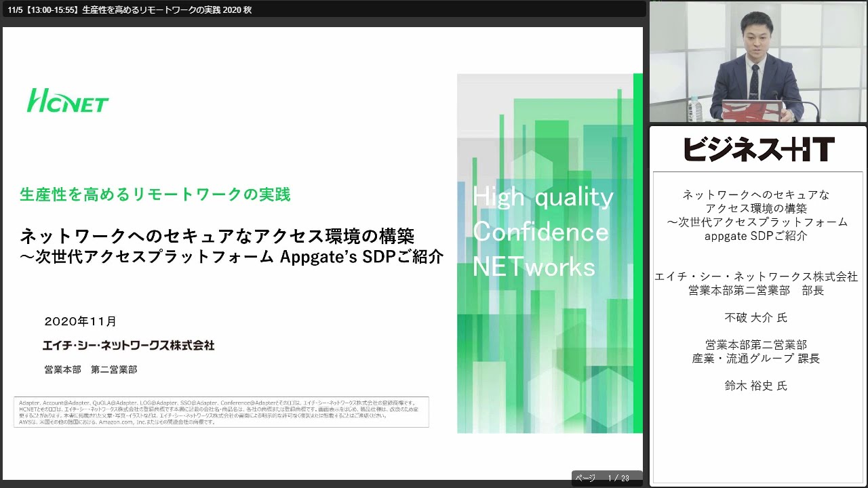The height and width of the screenshot is (488, 868).
Task: Click the HCNET logo on the slide
Action: coord(68,101)
